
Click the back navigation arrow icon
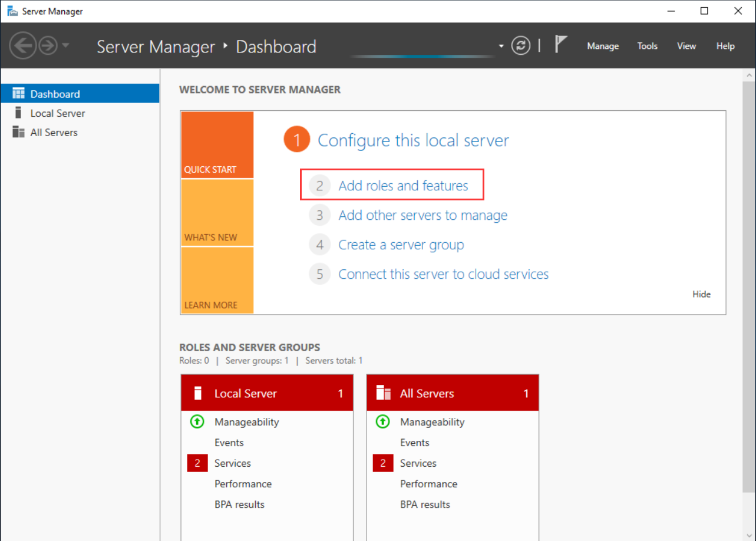pos(22,46)
